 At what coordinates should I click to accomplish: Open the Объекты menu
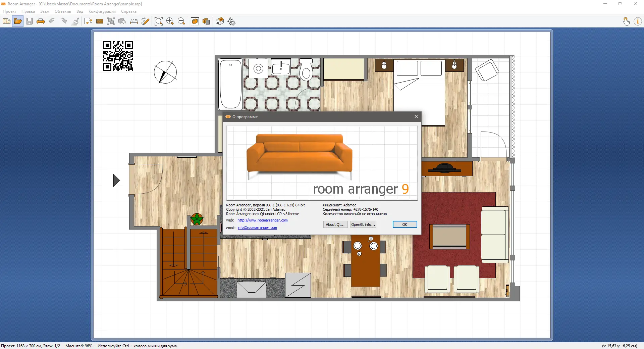click(63, 11)
